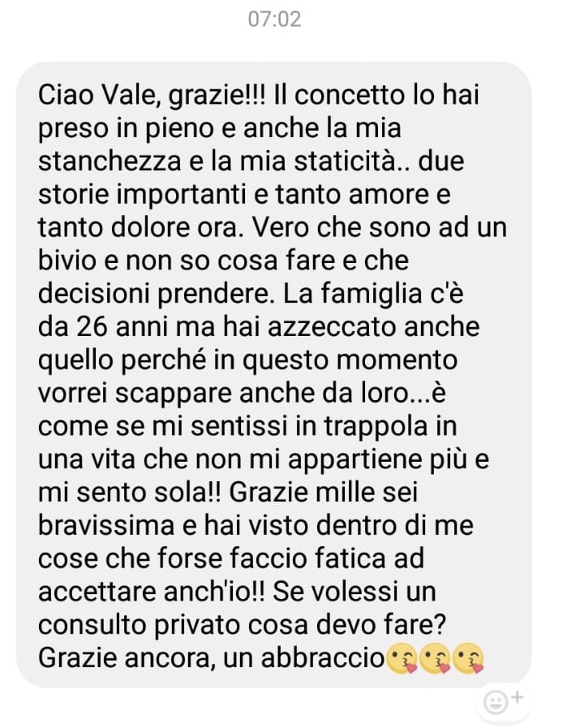This screenshot has width=580, height=728.
Task: Click "Grazie ancora, un abbraccio" line
Action: coord(211,658)
